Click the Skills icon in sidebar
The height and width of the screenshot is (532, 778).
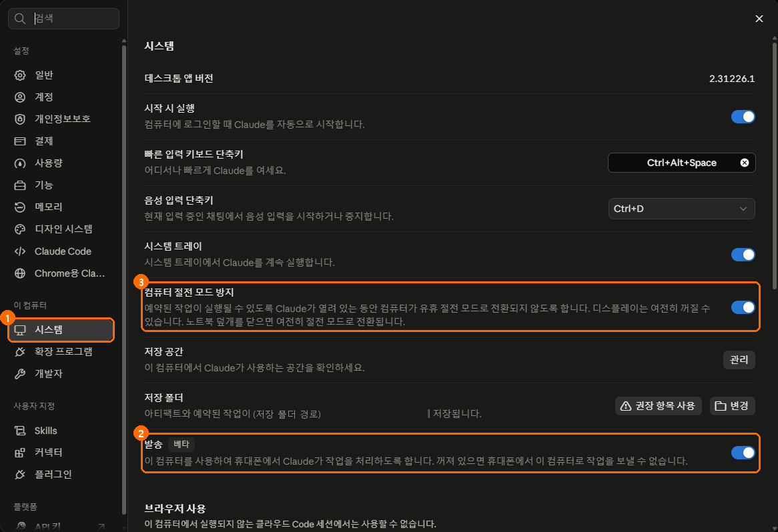pos(20,431)
